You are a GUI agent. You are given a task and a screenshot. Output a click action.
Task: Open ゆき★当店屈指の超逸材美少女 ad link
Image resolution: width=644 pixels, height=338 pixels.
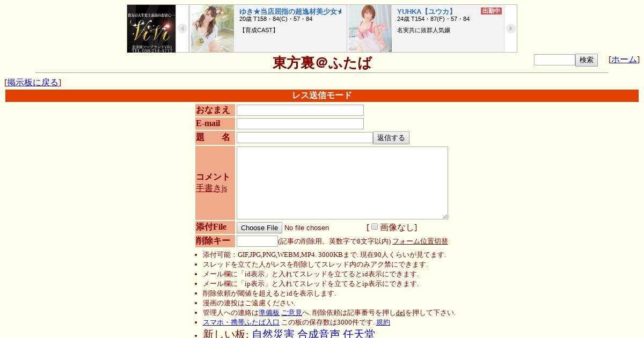[x=290, y=11]
